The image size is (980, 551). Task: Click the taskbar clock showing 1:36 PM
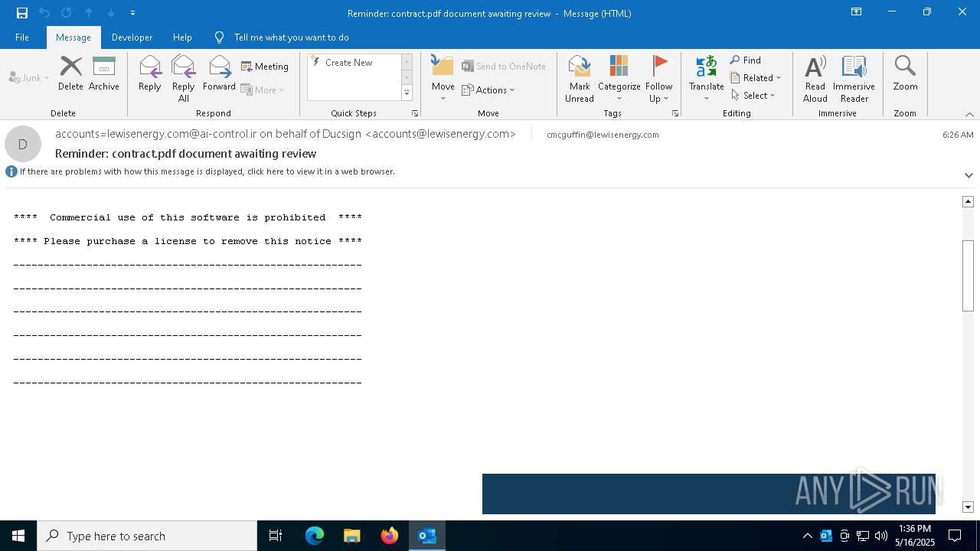click(x=915, y=536)
